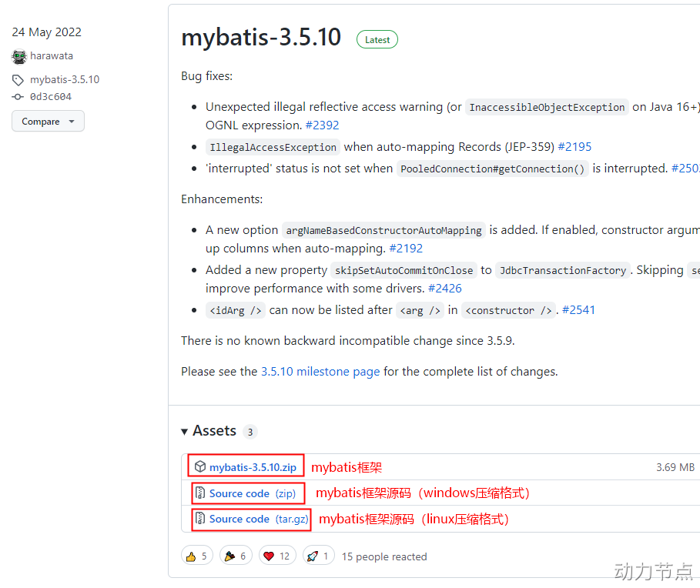Open issue #2192 link

[x=406, y=249]
